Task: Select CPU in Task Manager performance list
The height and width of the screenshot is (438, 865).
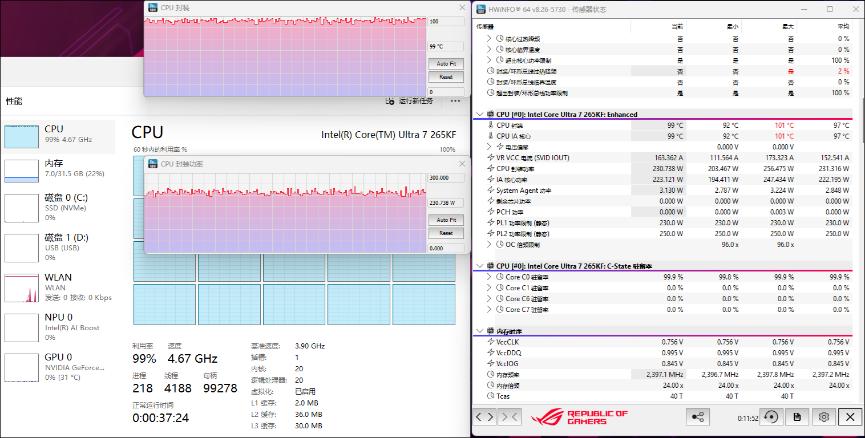Action: (x=59, y=136)
